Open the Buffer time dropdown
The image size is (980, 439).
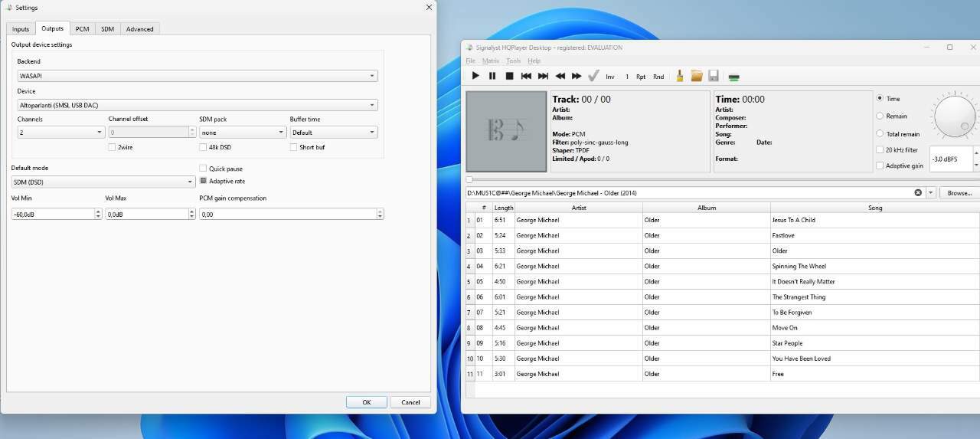point(333,133)
